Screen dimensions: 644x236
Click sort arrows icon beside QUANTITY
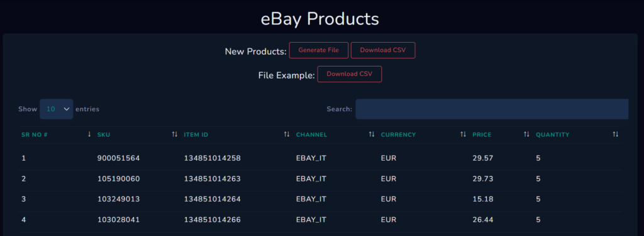pyautogui.click(x=615, y=134)
